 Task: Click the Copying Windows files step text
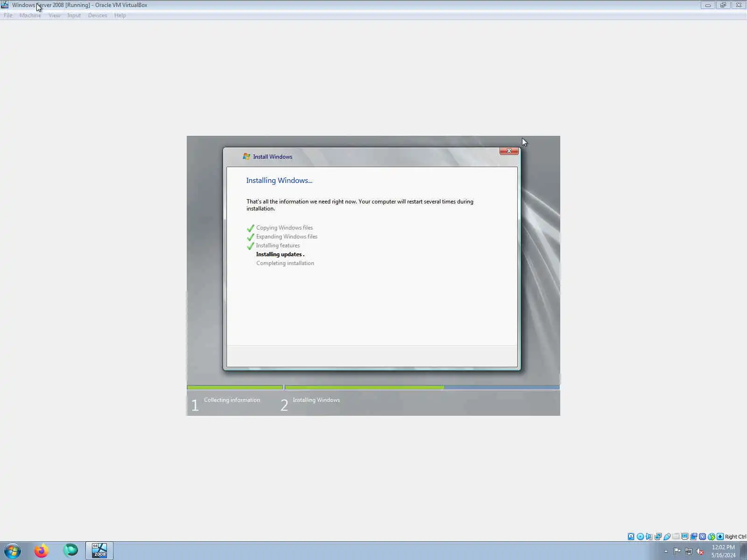284,228
